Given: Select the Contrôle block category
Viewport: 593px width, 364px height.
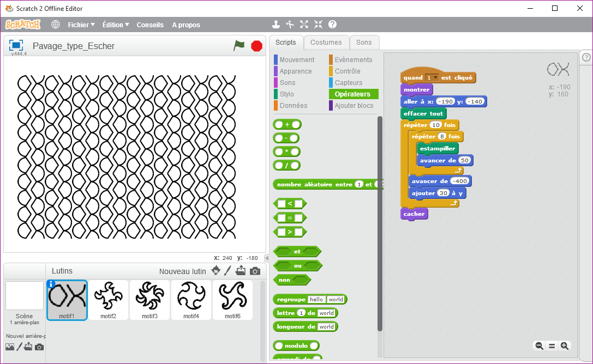Looking at the screenshot, I should tap(347, 71).
